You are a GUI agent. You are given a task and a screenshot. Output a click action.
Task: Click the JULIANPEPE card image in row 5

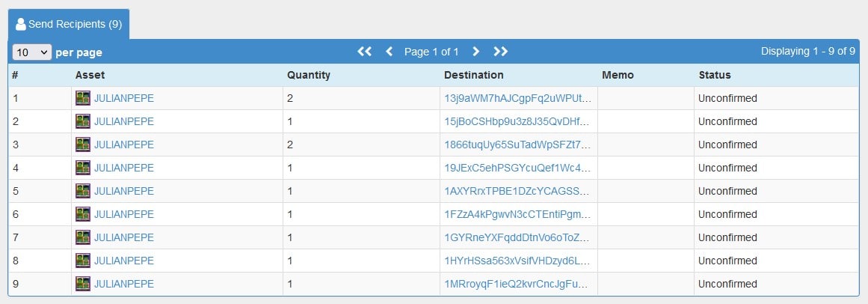pyautogui.click(x=83, y=191)
